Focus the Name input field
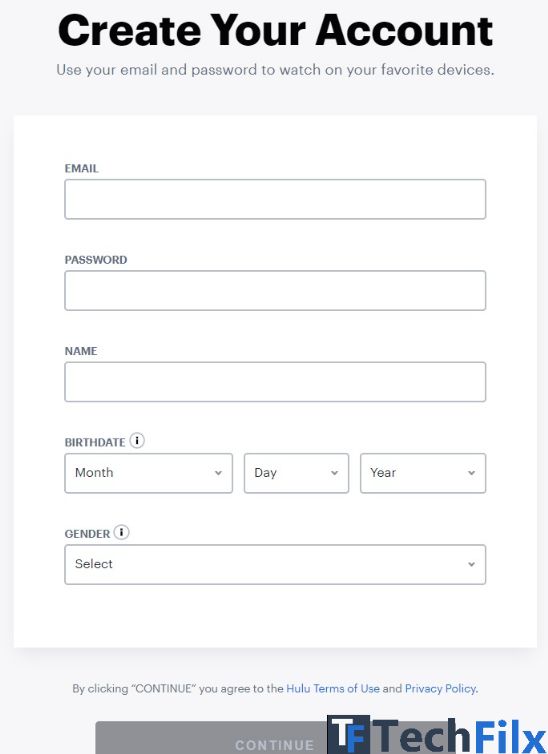 [x=275, y=382]
